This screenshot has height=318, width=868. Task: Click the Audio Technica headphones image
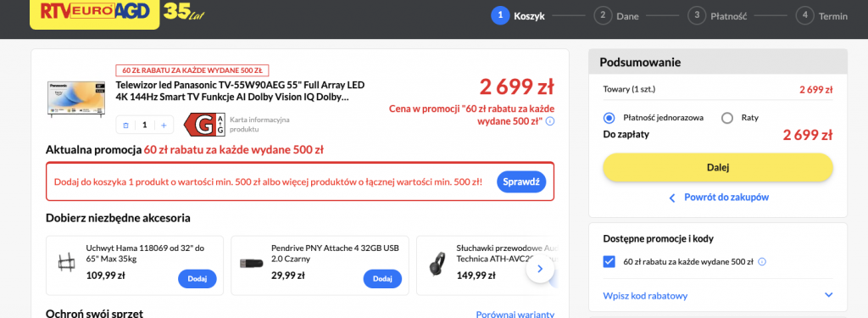point(437,264)
